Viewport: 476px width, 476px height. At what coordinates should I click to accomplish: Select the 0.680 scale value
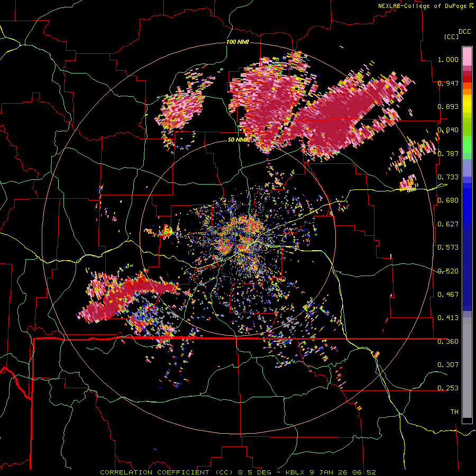coord(448,200)
